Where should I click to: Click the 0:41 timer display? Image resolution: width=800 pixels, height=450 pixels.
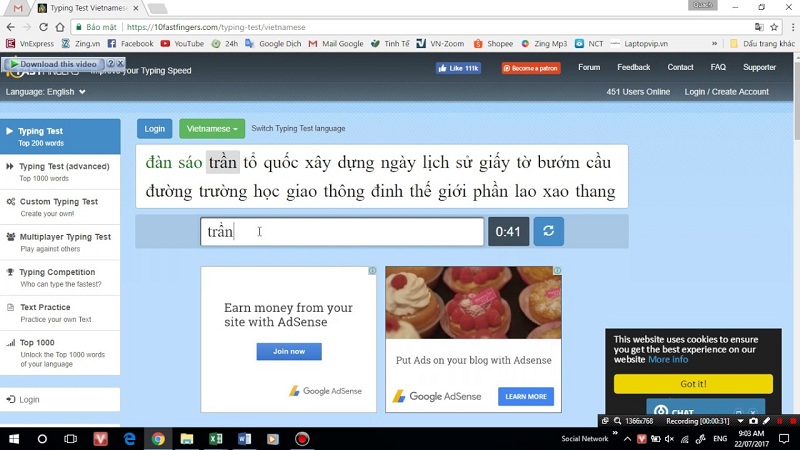pyautogui.click(x=508, y=232)
